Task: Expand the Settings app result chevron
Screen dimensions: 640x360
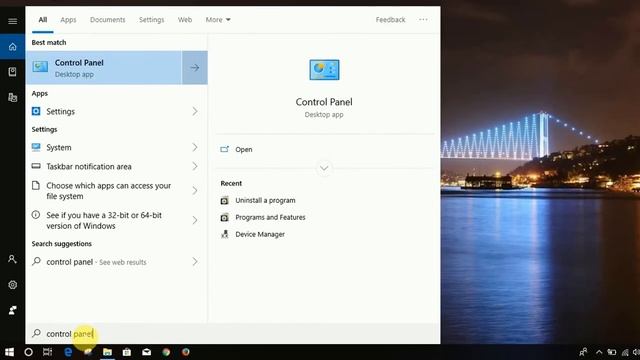Action: 195,111
